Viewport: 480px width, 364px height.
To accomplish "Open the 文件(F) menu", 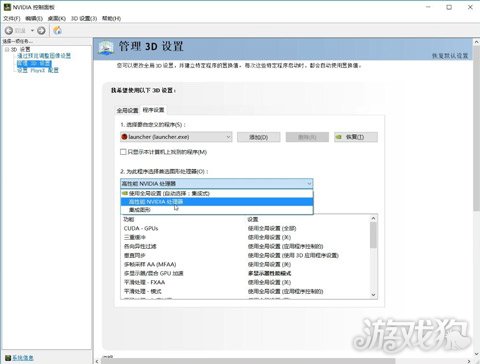I will pos(12,18).
